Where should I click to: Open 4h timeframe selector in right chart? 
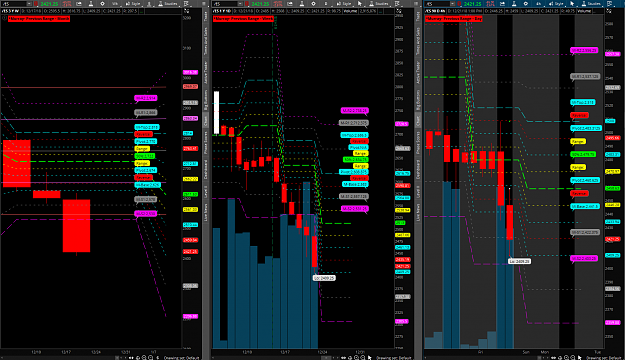tap(539, 4)
